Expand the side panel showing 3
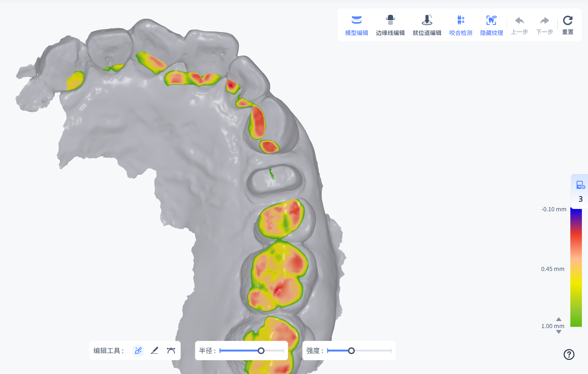The height and width of the screenshot is (374, 588). tap(580, 192)
